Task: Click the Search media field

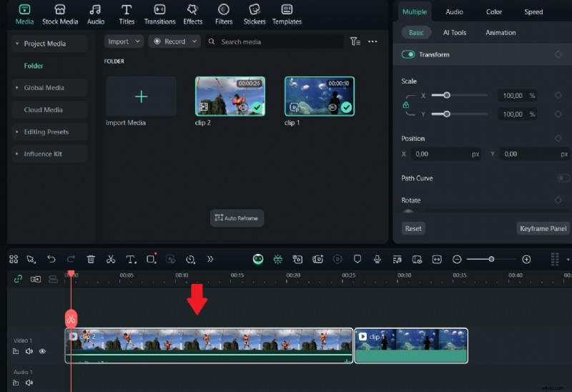Action: coord(275,41)
